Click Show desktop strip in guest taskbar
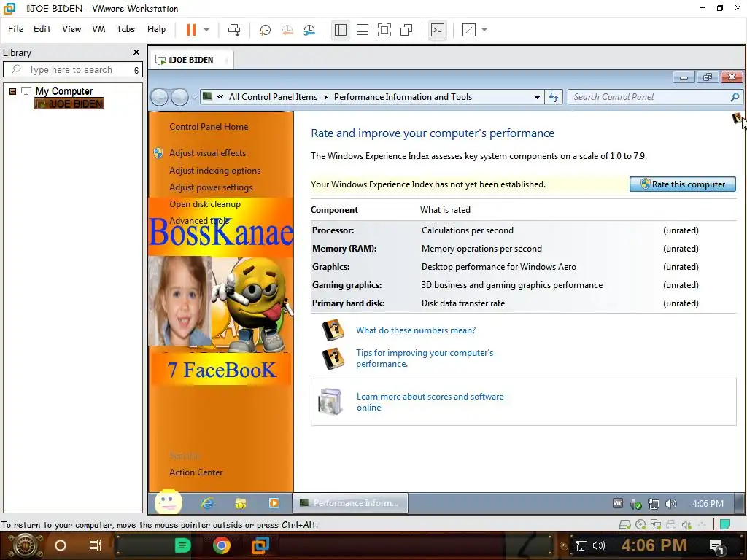Image resolution: width=747 pixels, height=560 pixels. 740,503
